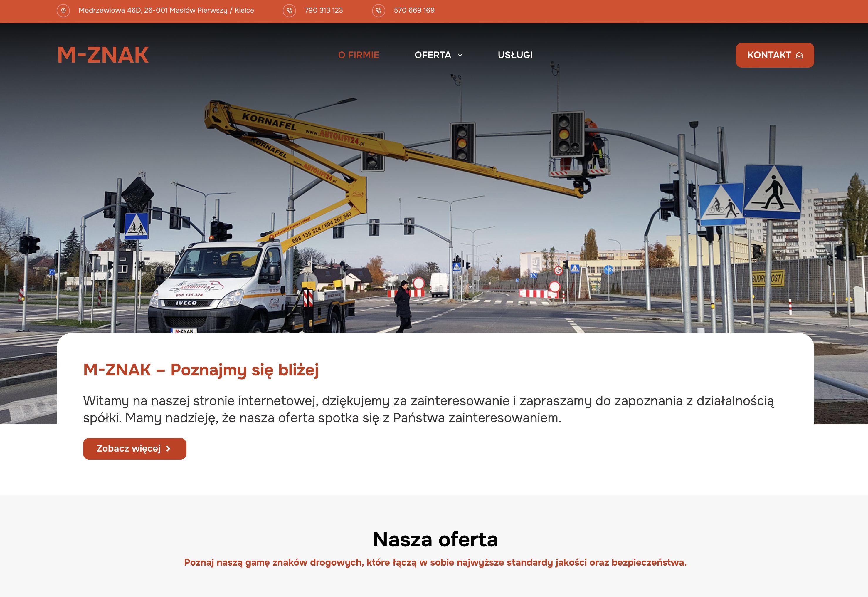Click heading 'M-ZNAK – Poznajmy się bliżej'
The height and width of the screenshot is (597, 868).
point(201,370)
